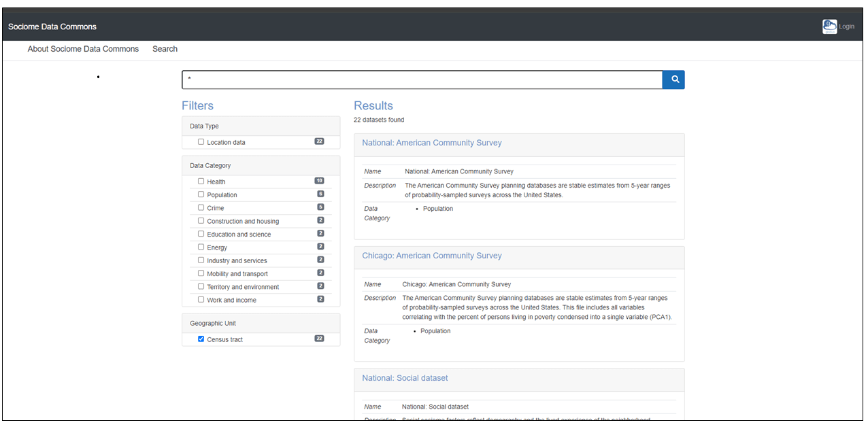Screen dimensions: 868x427
Task: Open About Sociome Data Commons menu
Action: click(x=83, y=49)
